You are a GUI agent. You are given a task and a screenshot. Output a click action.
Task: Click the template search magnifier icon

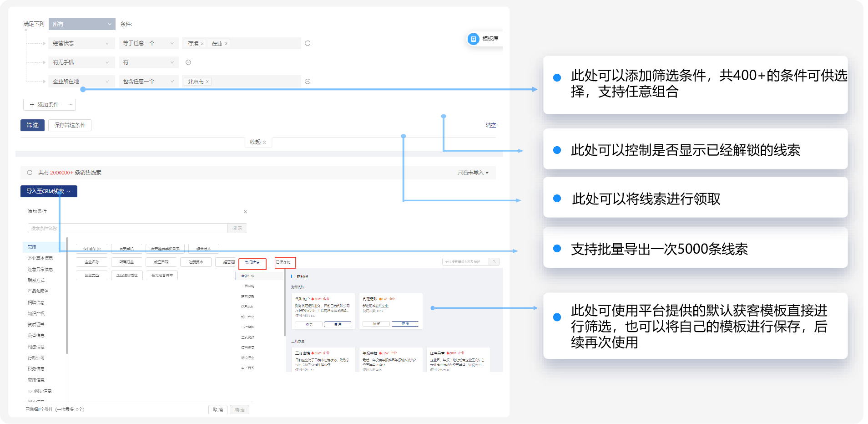point(494,261)
